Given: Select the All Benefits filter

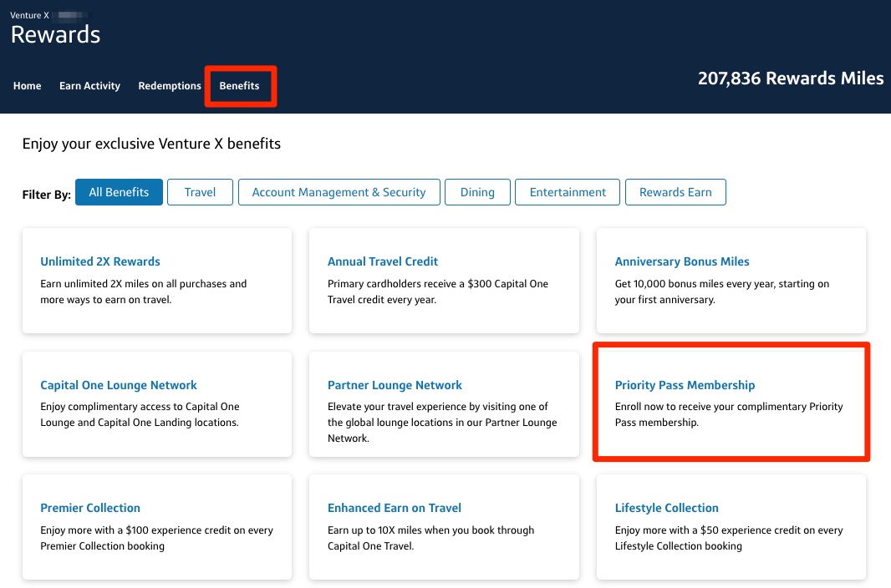Looking at the screenshot, I should point(119,191).
